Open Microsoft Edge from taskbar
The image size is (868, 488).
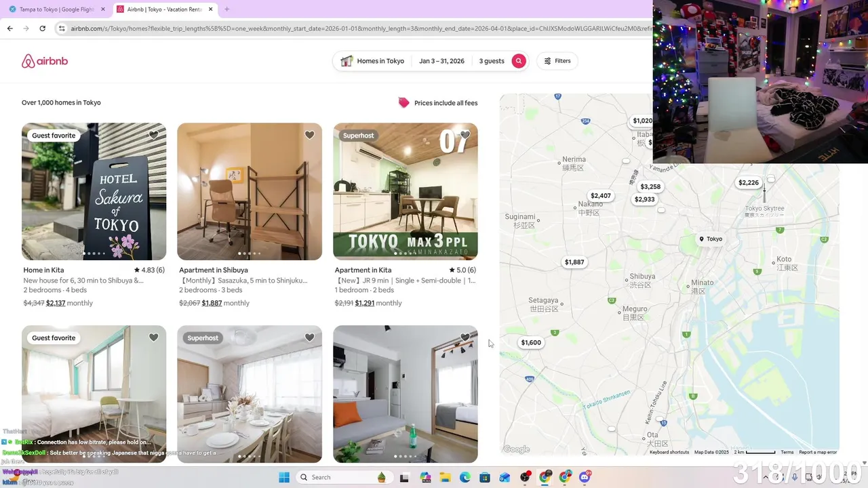point(465,477)
